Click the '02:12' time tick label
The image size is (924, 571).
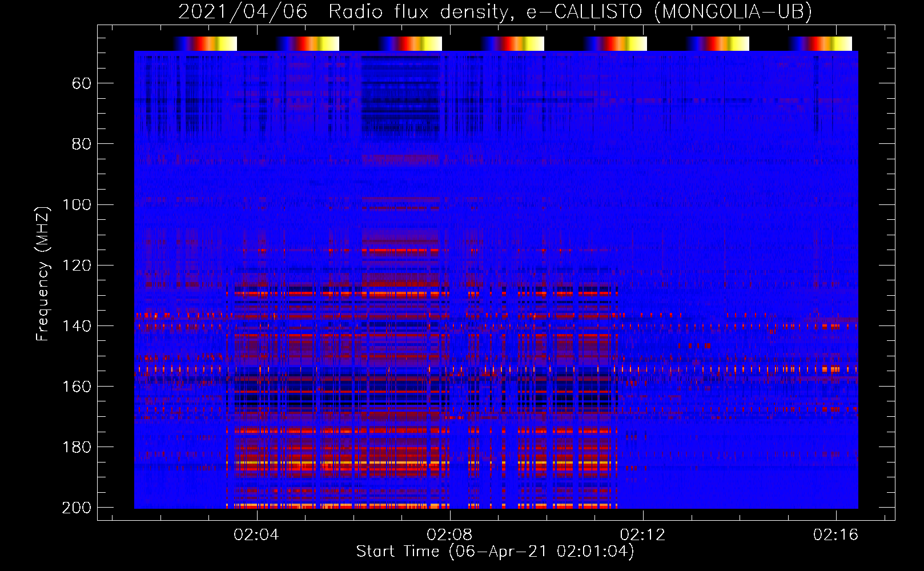coord(642,535)
